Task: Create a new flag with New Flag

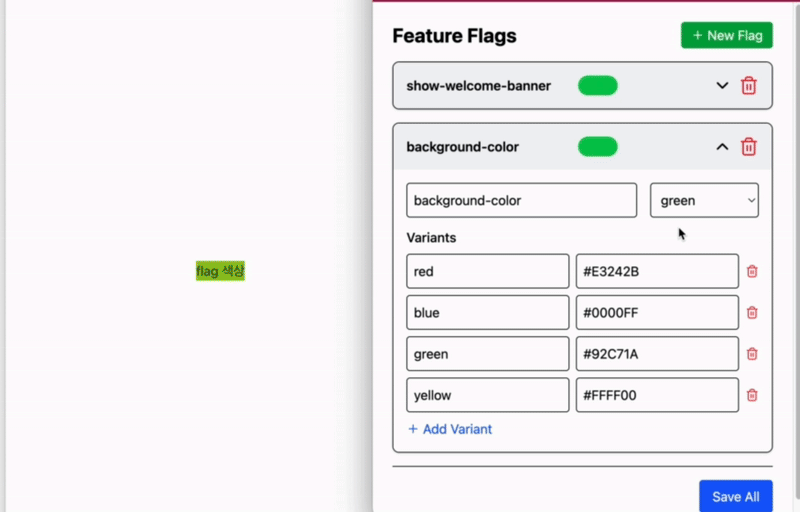Action: point(727,35)
